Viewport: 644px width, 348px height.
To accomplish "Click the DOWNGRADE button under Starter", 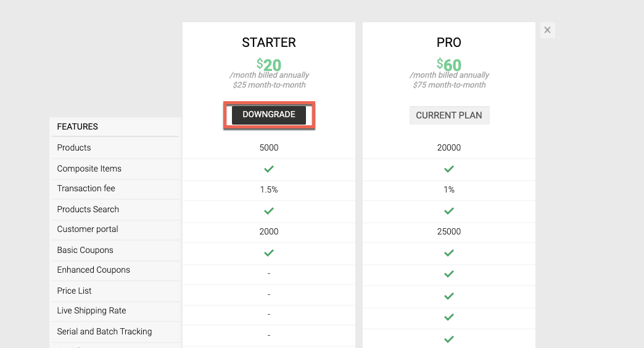I will coord(268,115).
